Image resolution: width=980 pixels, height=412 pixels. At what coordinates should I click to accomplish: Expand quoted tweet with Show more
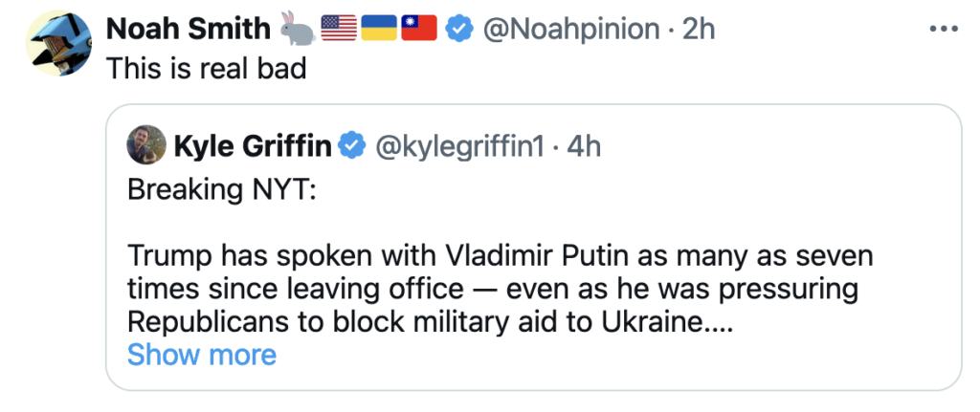(x=201, y=355)
